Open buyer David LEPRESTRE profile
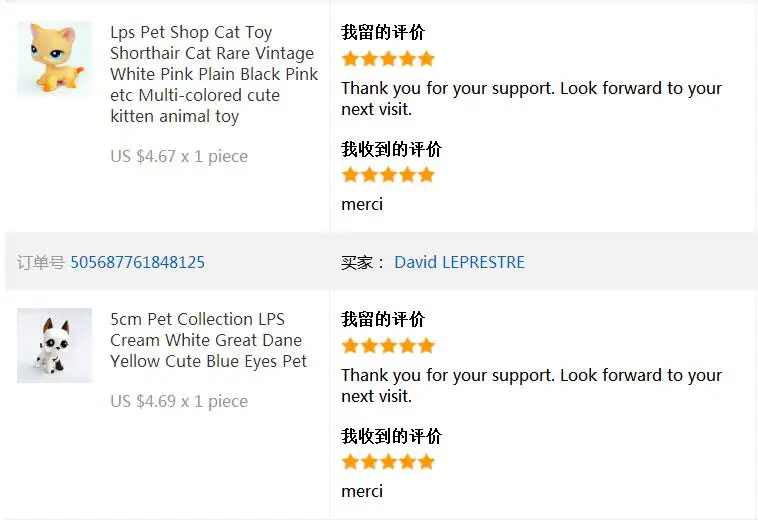758x520 pixels. coord(459,262)
